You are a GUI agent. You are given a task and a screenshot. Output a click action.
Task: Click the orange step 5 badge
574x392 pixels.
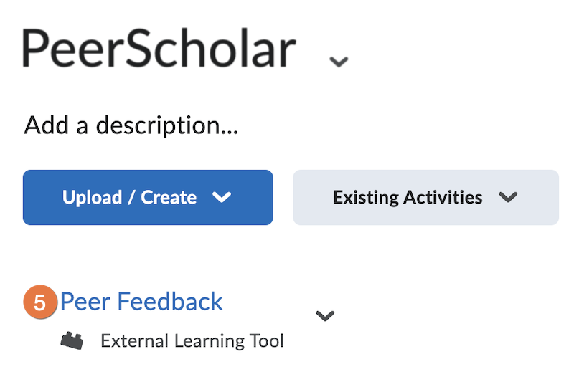pyautogui.click(x=40, y=302)
